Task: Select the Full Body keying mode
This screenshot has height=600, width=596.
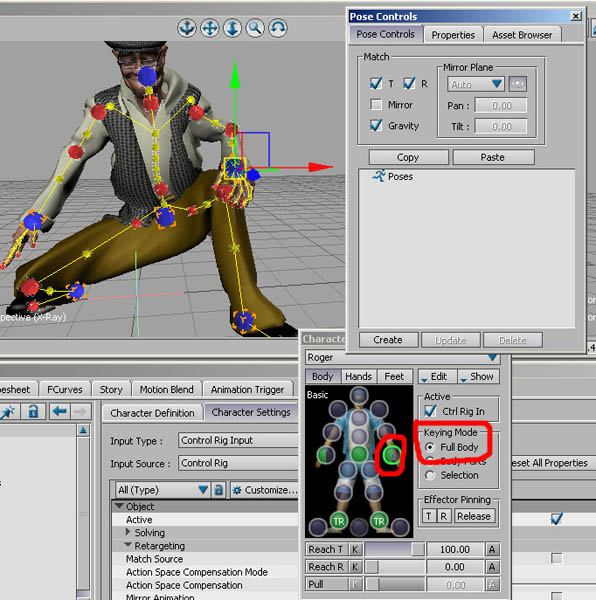Action: tap(430, 447)
